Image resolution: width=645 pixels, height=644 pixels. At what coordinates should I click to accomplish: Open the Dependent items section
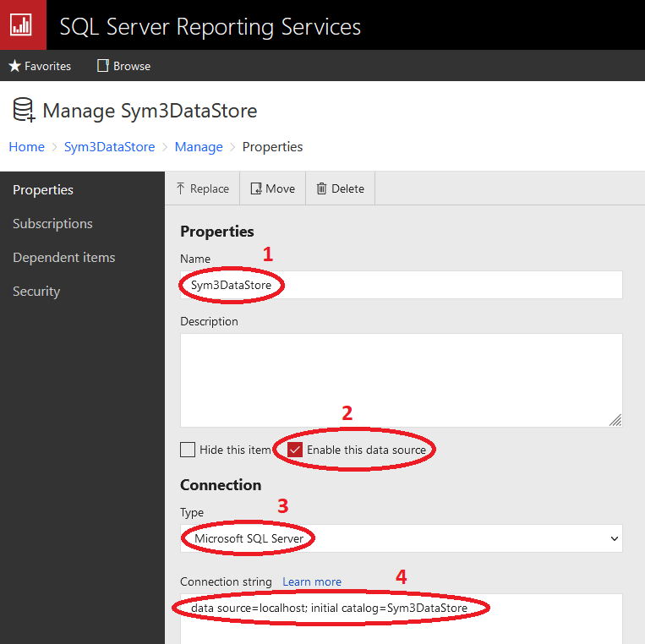[x=63, y=258]
